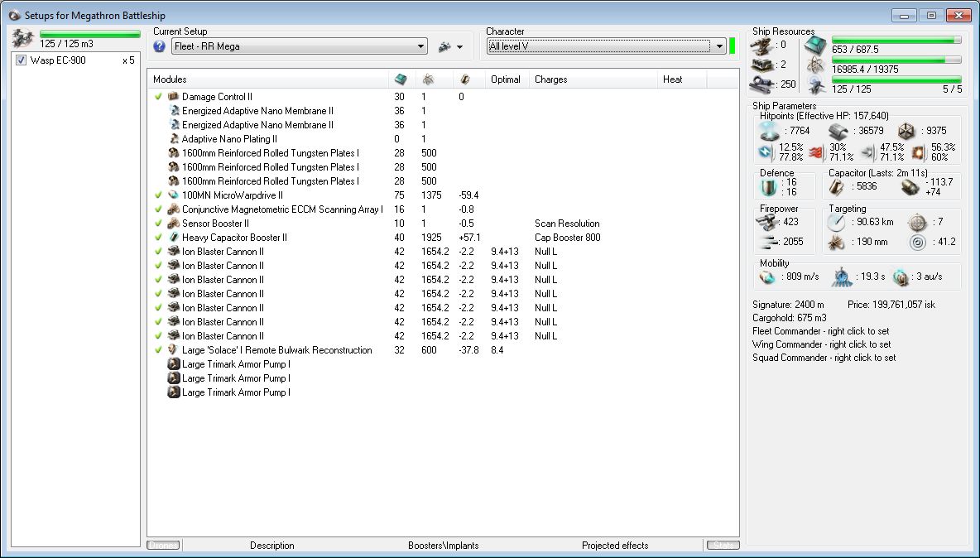The width and height of the screenshot is (980, 558).
Task: Click the powergrid usage progress bar
Action: [896, 60]
